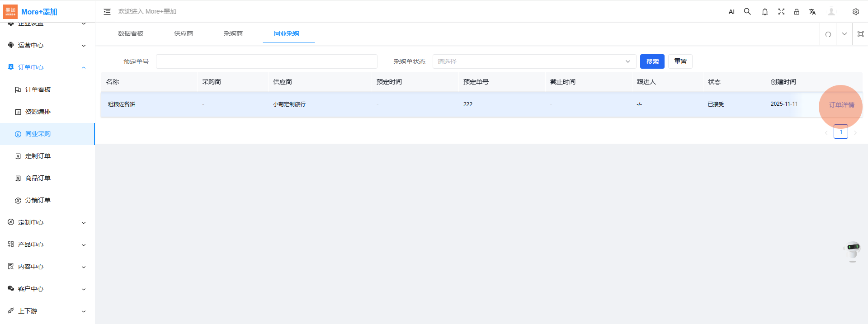Switch to the 数据看板 tab

pyautogui.click(x=131, y=33)
